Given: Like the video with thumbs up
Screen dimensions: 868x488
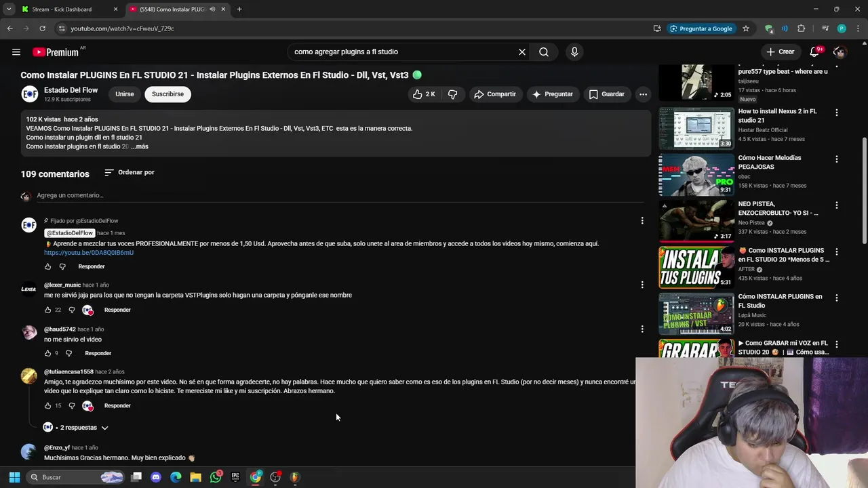Looking at the screenshot, I should click(425, 94).
